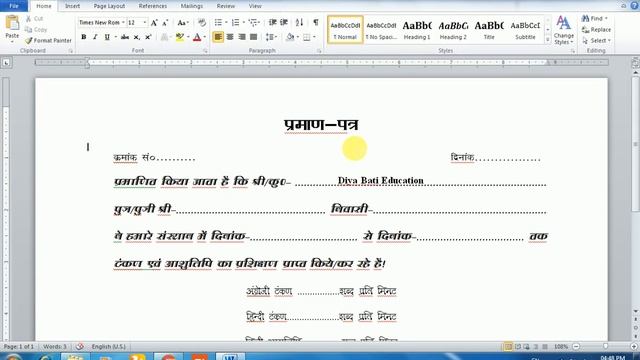Image resolution: width=640 pixels, height=360 pixels.
Task: Switch to the Page Layout tab
Action: click(109, 6)
